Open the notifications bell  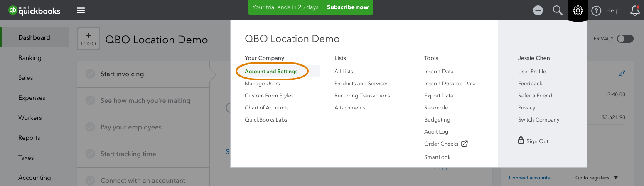point(635,10)
